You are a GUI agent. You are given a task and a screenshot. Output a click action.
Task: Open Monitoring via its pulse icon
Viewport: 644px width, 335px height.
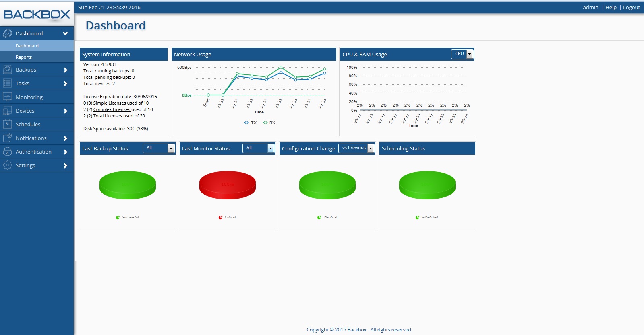(7, 97)
